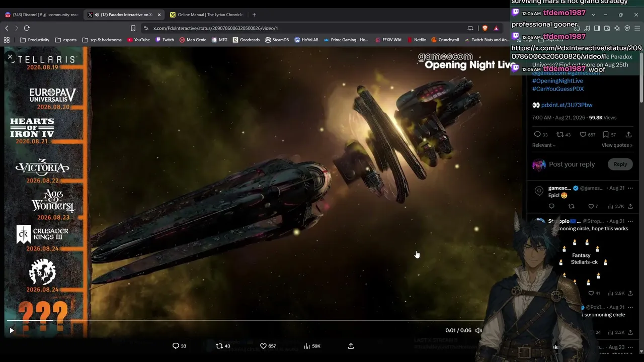Open the Prime Gaming bookmark
644x362 pixels.
pyautogui.click(x=346, y=40)
